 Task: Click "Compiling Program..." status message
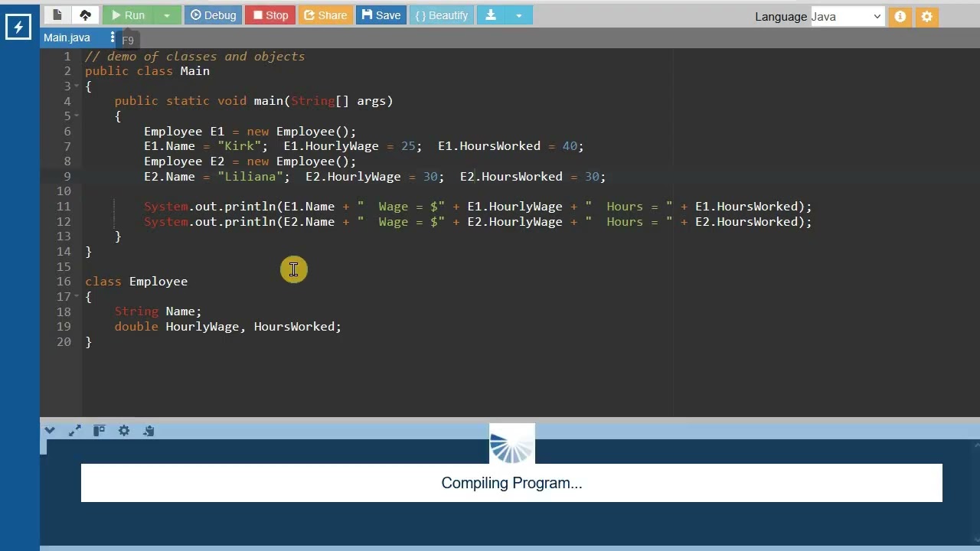(x=511, y=483)
